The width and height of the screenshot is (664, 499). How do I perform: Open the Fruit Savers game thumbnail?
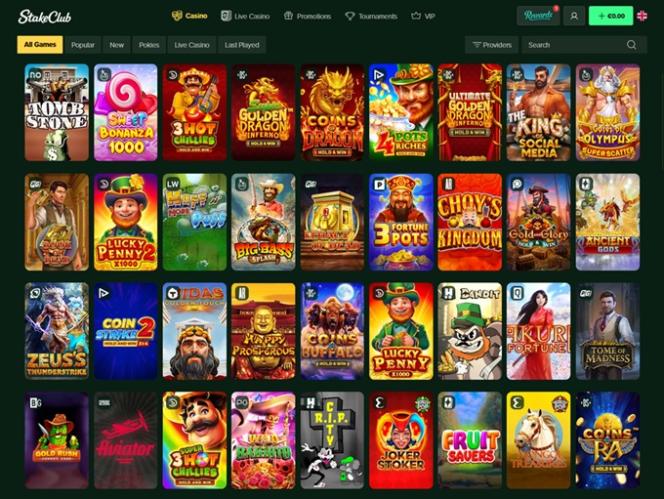tap(470, 441)
